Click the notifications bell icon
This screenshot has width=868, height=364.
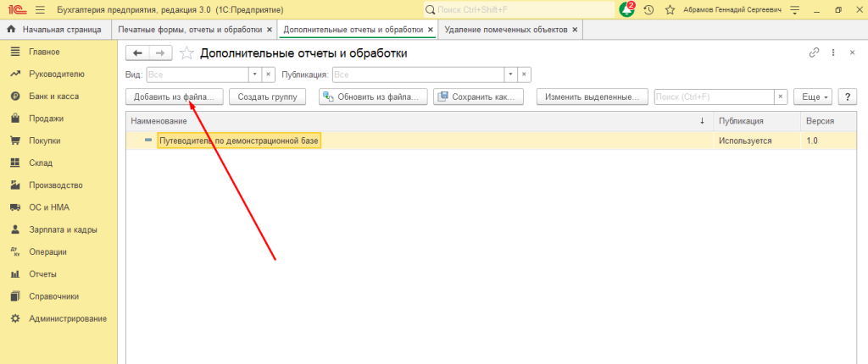tap(626, 9)
